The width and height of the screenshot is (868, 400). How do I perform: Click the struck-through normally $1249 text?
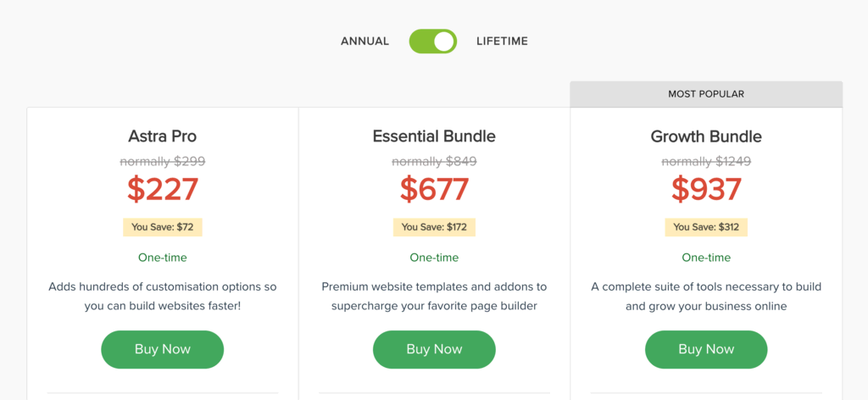(706, 161)
